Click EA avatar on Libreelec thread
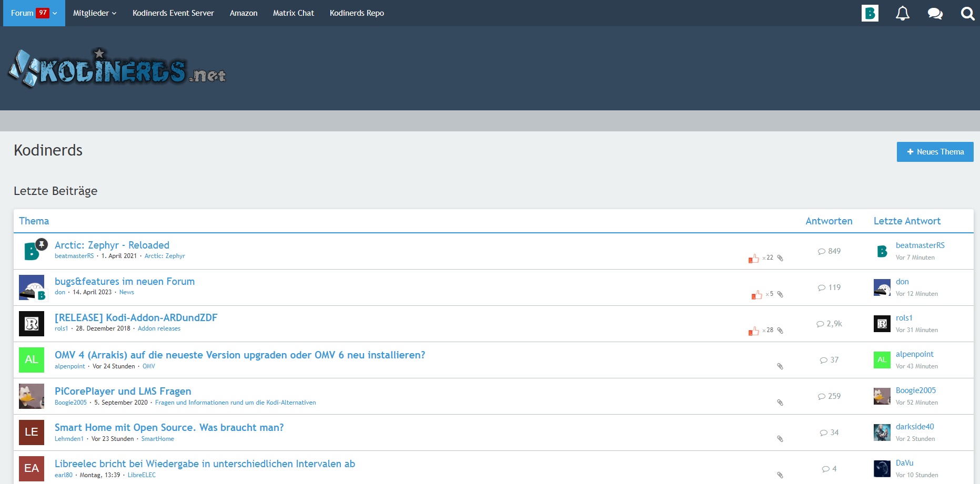The width and height of the screenshot is (980, 484). point(32,469)
